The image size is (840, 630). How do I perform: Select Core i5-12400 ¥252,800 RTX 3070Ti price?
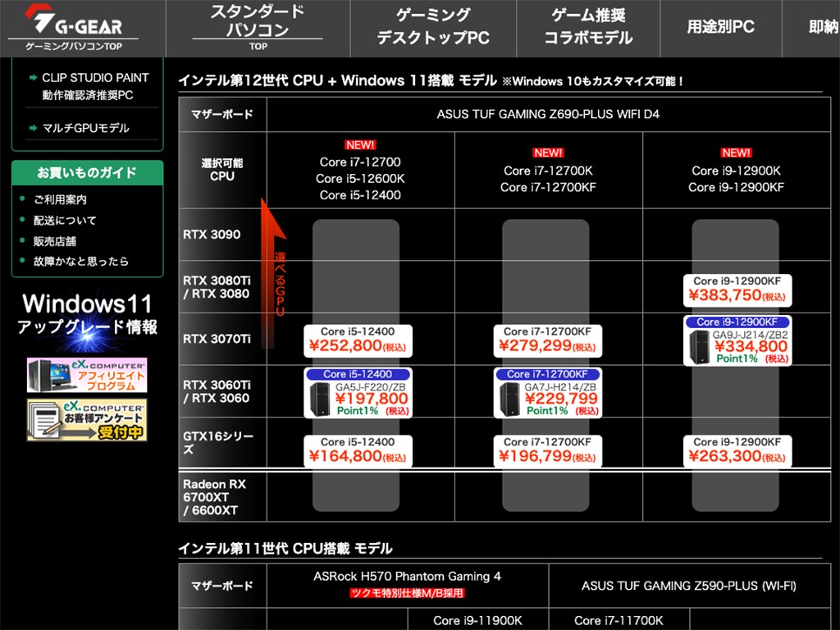pos(358,340)
